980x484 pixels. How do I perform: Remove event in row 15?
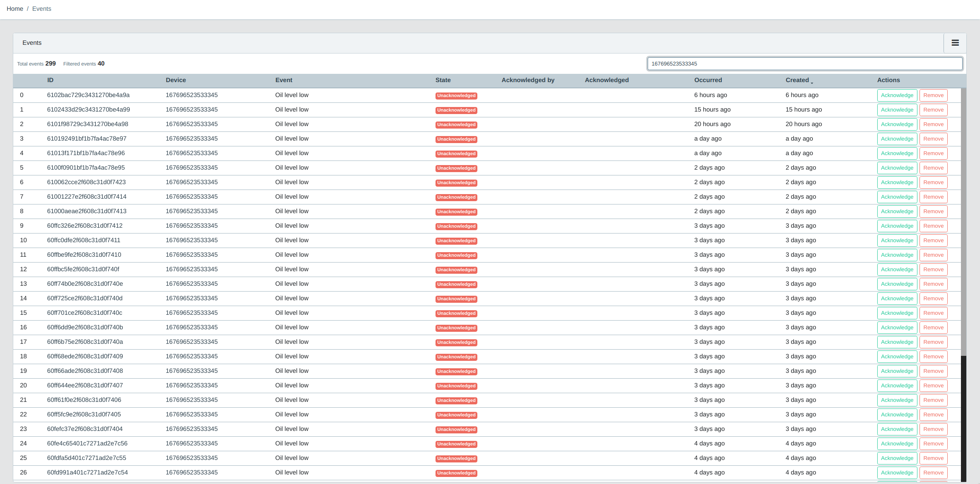tap(933, 313)
